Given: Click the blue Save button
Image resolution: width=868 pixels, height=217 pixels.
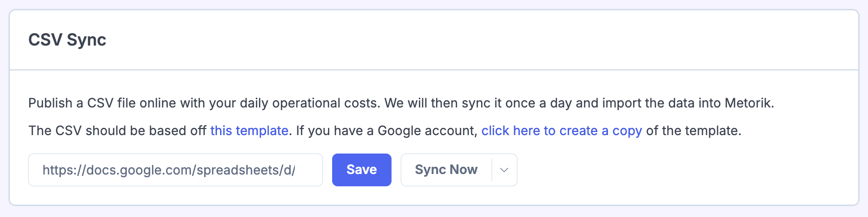Looking at the screenshot, I should 362,170.
